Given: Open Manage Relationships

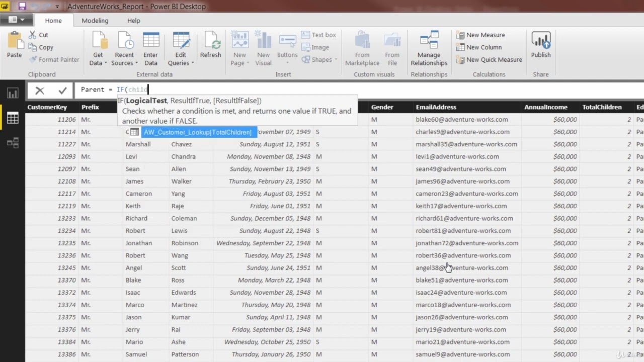Looking at the screenshot, I should (429, 49).
